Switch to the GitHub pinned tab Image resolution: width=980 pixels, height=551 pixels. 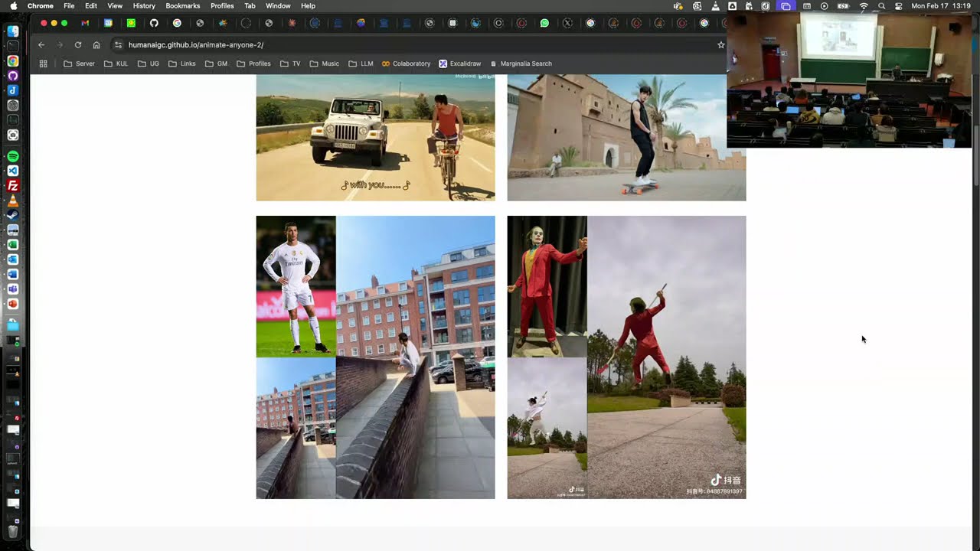pyautogui.click(x=154, y=23)
